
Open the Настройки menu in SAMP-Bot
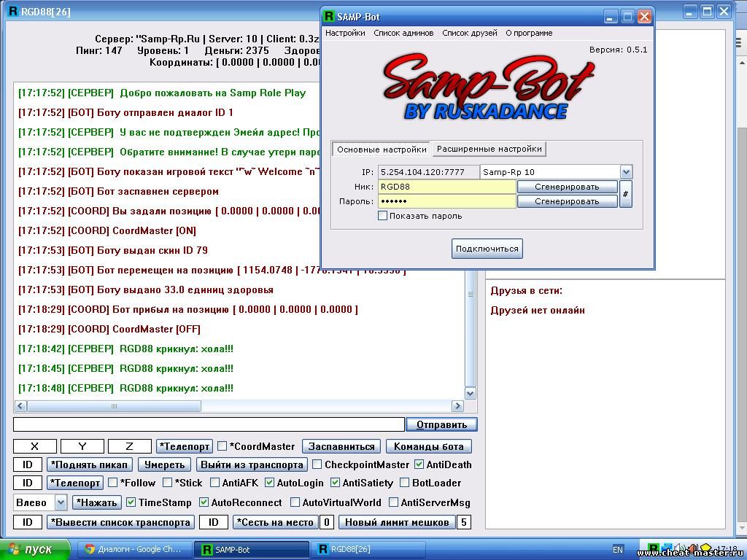point(345,33)
